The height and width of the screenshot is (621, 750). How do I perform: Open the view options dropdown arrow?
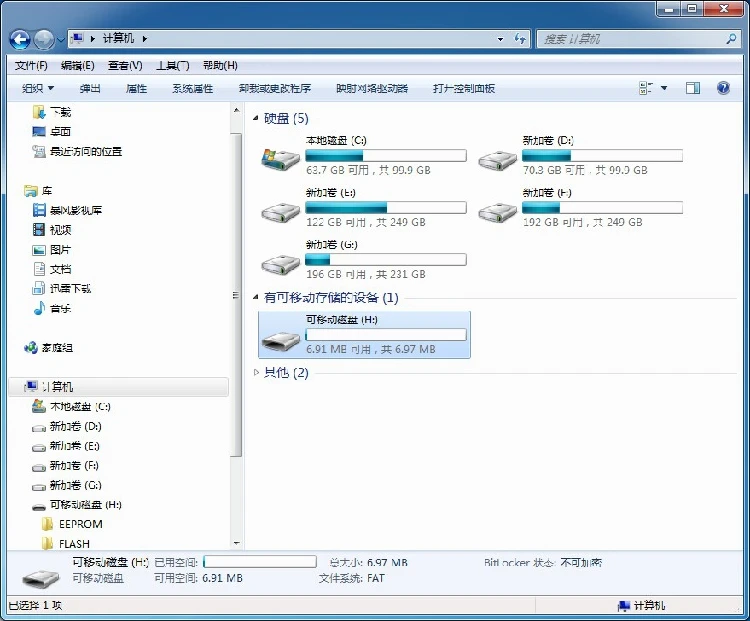664,88
